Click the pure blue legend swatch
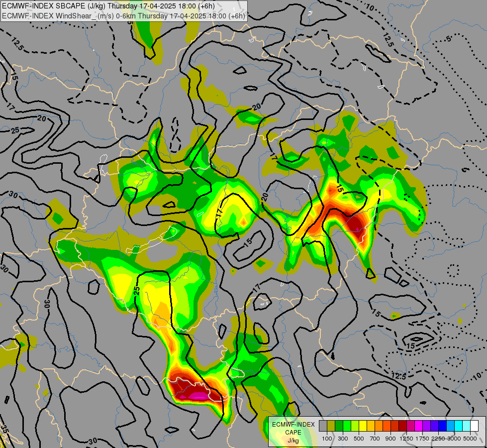Screen dimensions: 487x448 443,426
